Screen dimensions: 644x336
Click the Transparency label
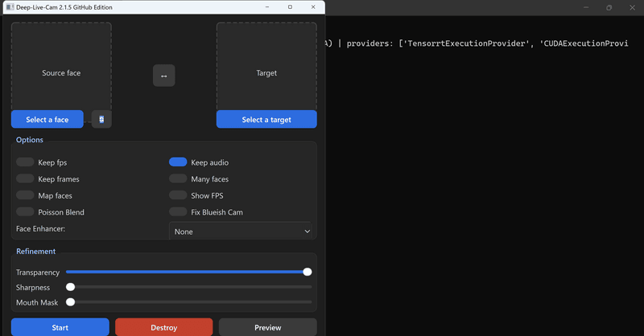[38, 272]
